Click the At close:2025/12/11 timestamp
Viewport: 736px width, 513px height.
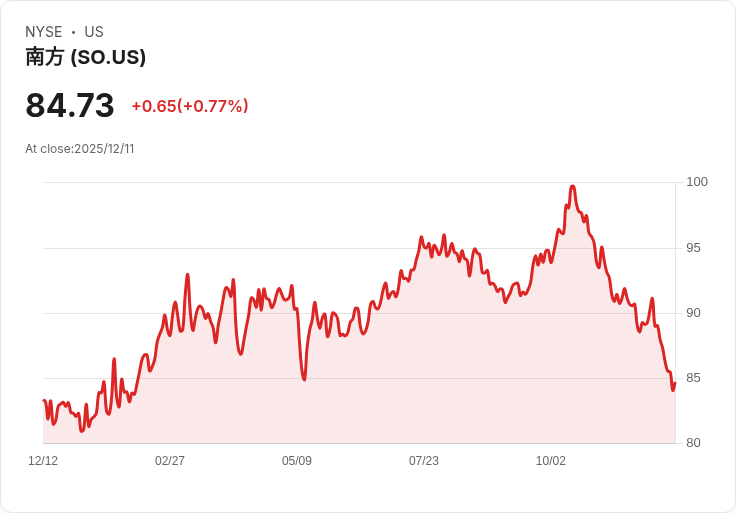(x=80, y=149)
